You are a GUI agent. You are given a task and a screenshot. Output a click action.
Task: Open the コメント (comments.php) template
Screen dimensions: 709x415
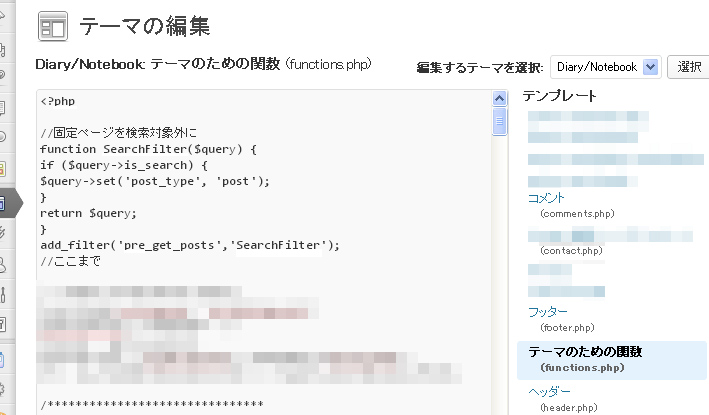546,198
